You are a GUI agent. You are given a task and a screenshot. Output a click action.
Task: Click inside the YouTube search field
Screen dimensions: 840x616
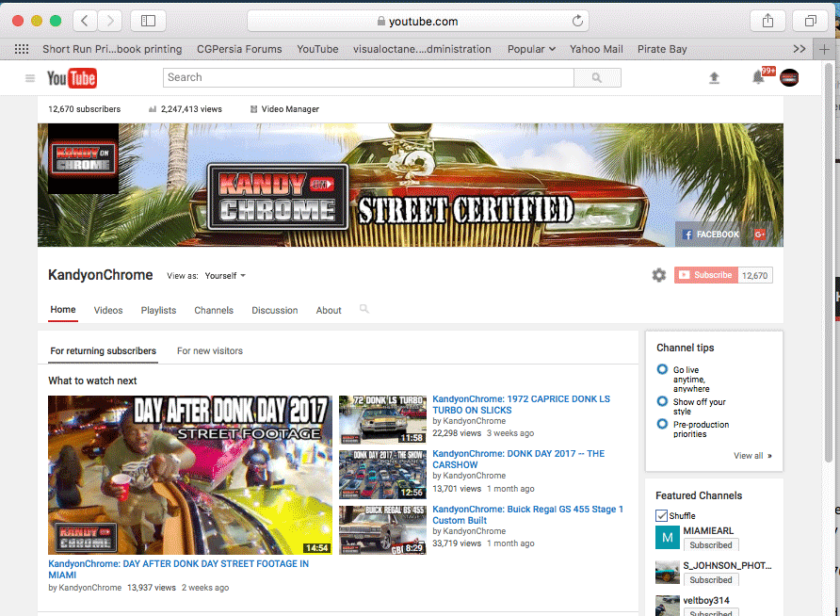pos(368,77)
